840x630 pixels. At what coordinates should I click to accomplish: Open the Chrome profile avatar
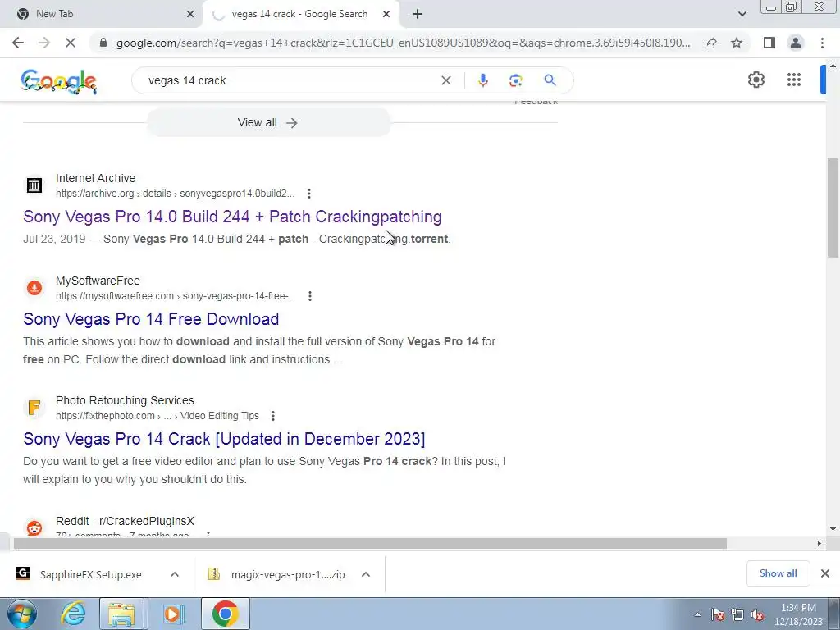796,43
